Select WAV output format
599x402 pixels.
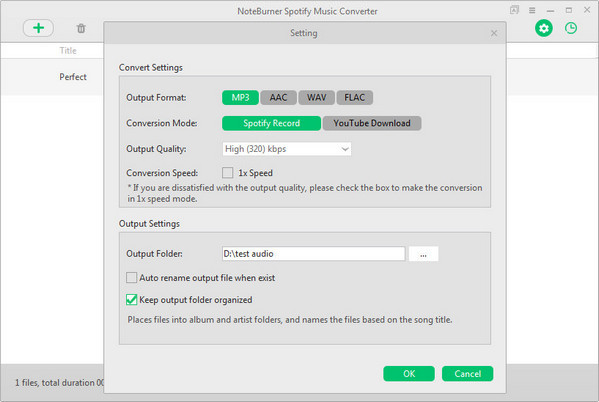point(316,97)
